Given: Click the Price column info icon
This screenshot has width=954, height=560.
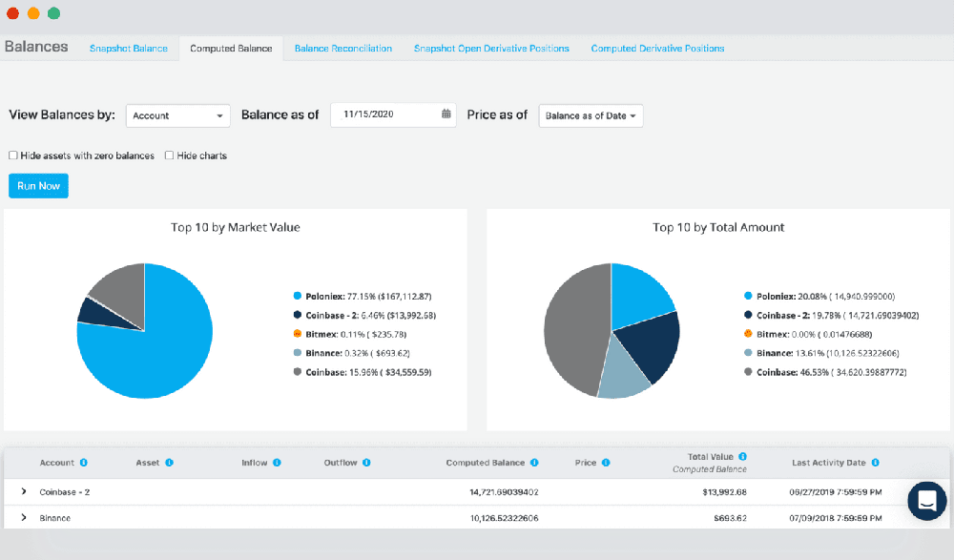Looking at the screenshot, I should 606,463.
